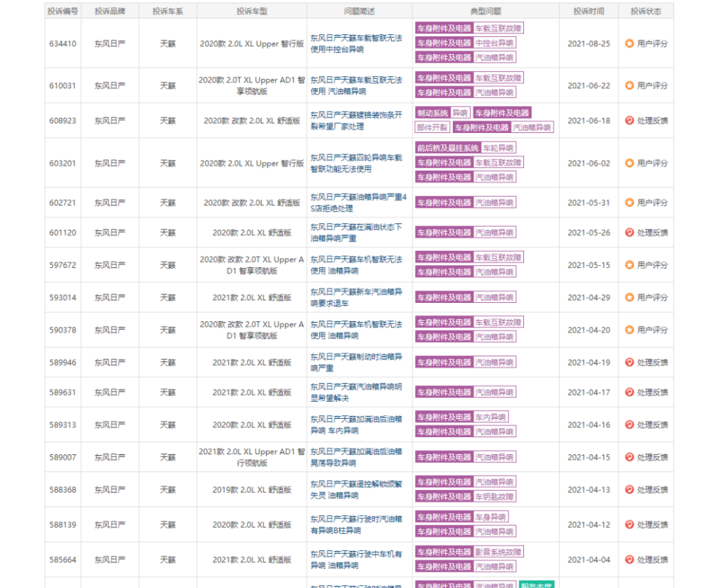This screenshot has width=711, height=588.
Task: Click the red 处理反馈 icon in row 601120
Action: (629, 232)
